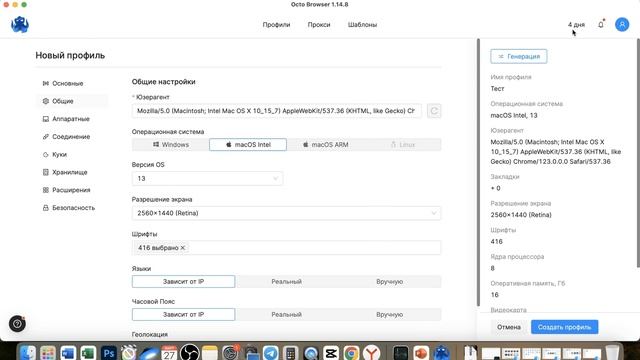Open Finder from the dock
The image size is (640, 360).
28,353
